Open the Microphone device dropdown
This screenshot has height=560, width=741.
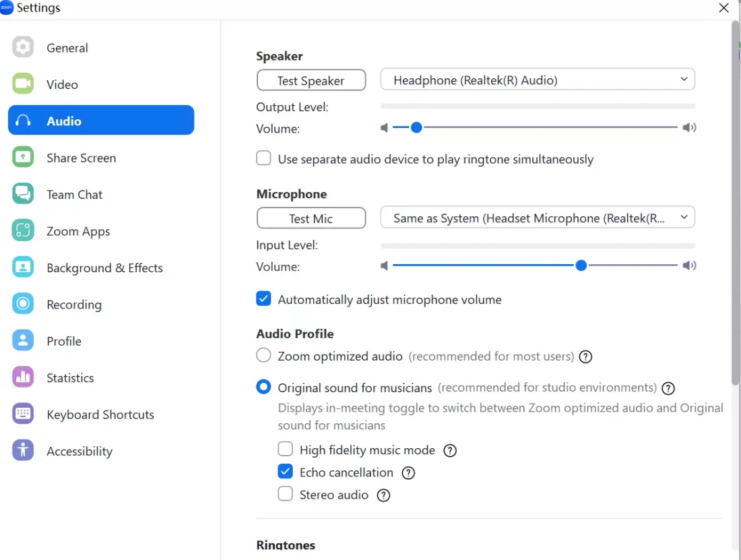click(538, 218)
